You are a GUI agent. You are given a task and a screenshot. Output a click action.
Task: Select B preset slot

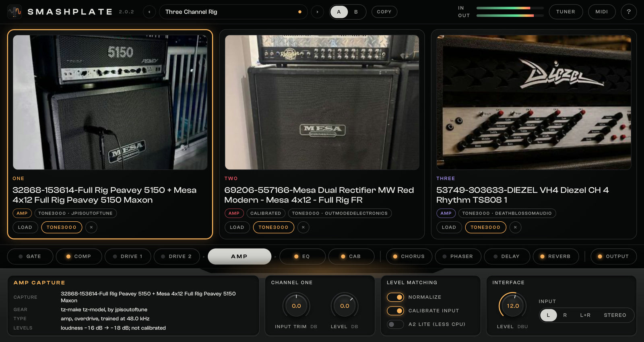tap(356, 12)
